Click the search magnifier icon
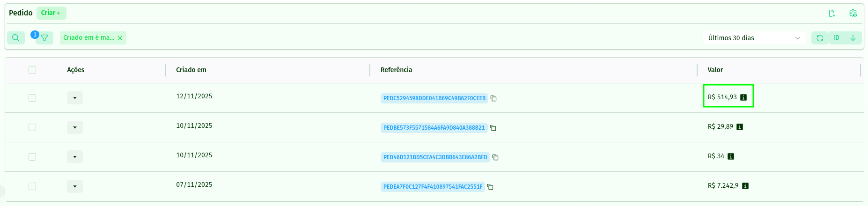 (x=15, y=38)
